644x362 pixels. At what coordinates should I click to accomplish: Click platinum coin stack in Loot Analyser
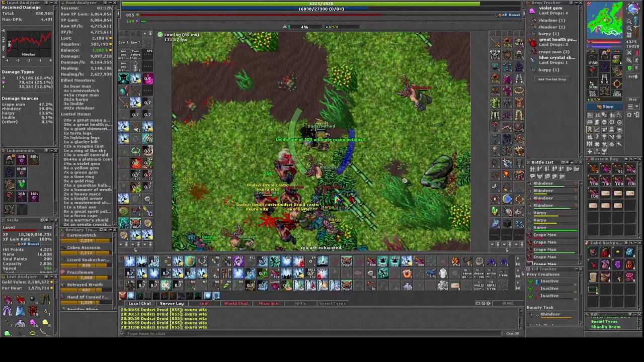pos(20,323)
